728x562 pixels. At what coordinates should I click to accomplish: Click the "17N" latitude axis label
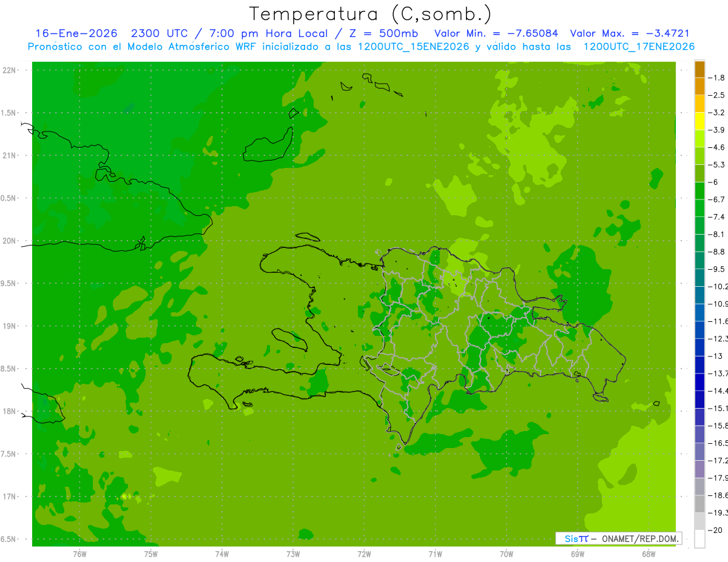pyautogui.click(x=9, y=497)
